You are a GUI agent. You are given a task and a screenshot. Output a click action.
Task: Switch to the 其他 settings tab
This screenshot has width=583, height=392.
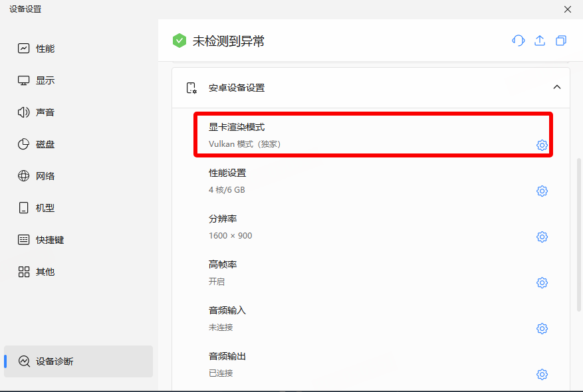(45, 272)
